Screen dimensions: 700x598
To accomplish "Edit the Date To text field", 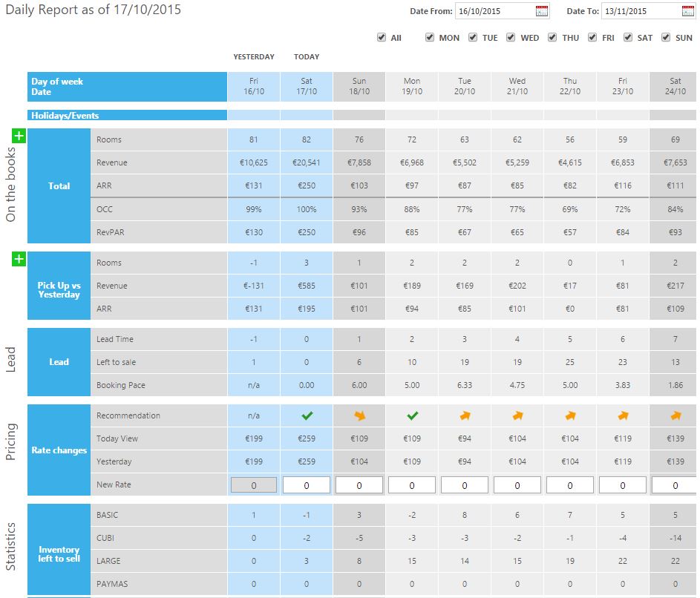I will (x=640, y=11).
